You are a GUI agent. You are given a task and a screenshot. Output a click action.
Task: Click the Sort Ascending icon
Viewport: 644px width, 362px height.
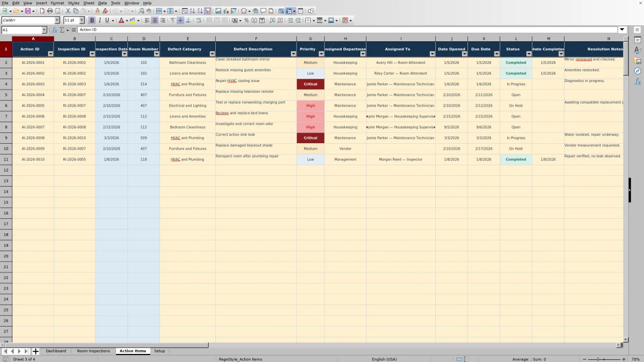point(192,11)
